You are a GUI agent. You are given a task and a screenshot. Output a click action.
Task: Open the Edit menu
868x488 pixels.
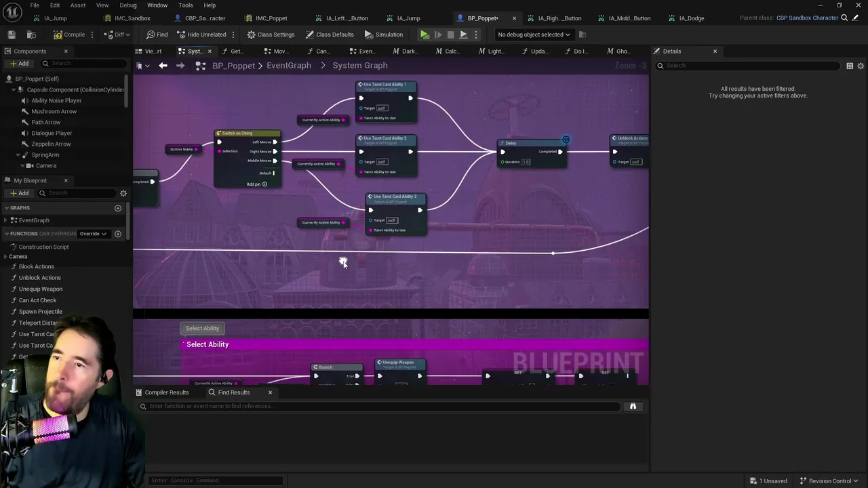[55, 5]
